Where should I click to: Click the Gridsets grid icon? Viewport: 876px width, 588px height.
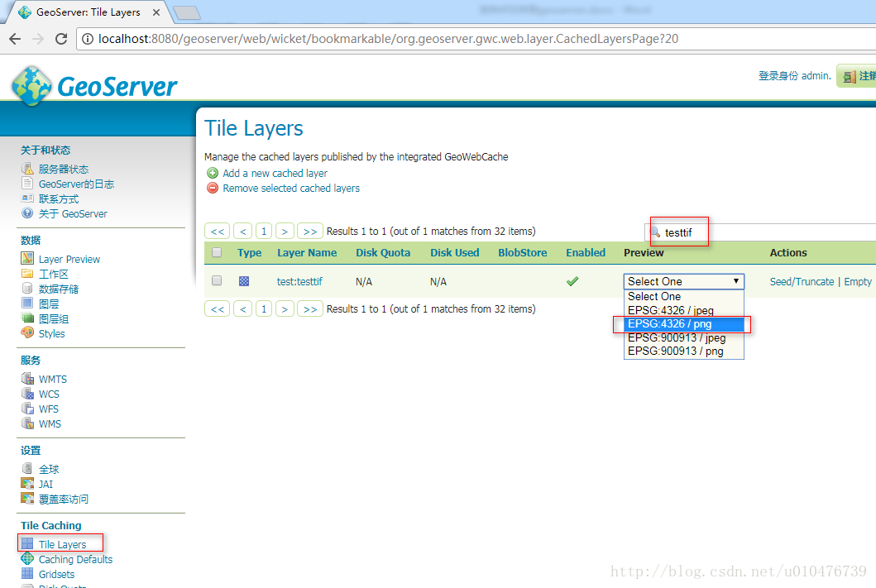(27, 573)
